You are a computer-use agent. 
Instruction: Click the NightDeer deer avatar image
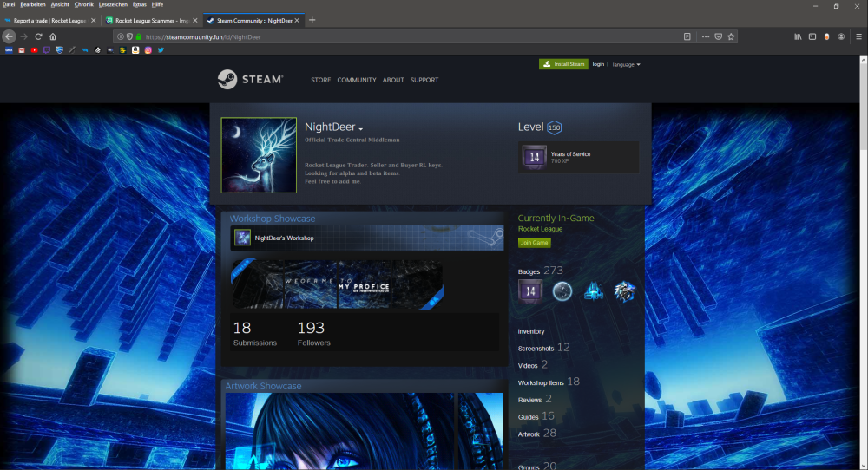[x=259, y=155]
